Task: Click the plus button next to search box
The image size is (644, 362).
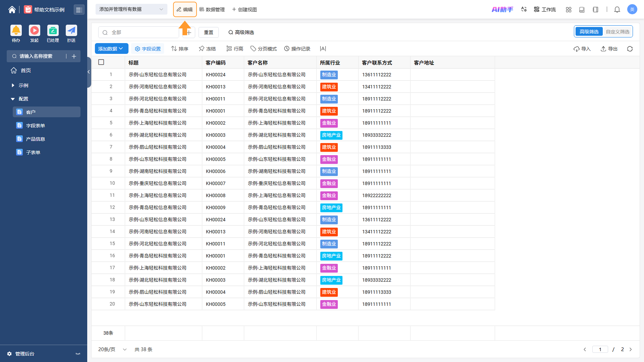Action: (x=189, y=33)
